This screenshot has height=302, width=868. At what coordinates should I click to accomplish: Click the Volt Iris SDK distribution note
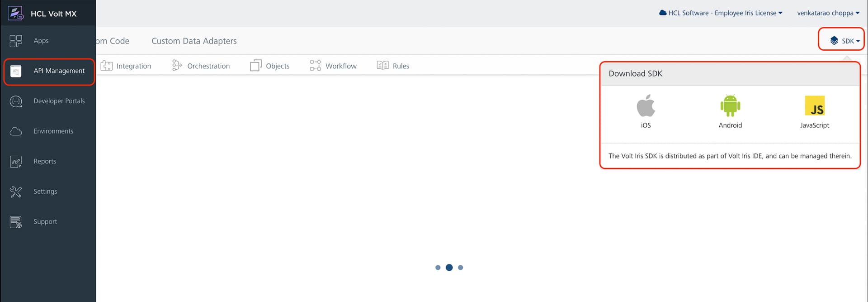point(730,156)
